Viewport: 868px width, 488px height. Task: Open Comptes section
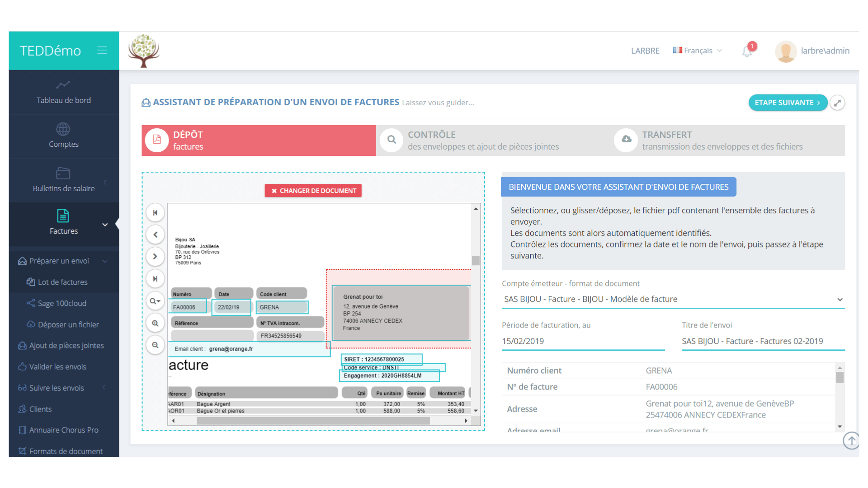click(64, 136)
